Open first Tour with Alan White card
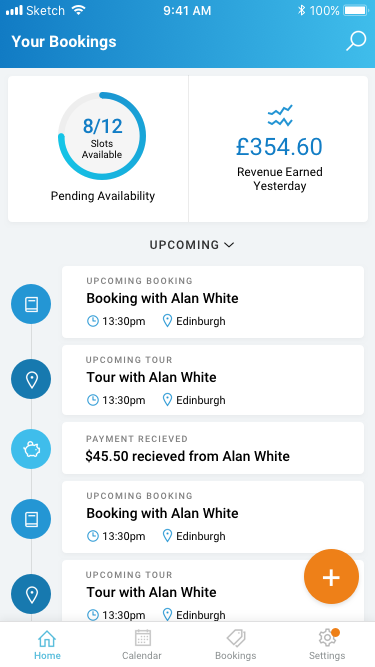The width and height of the screenshot is (375, 667). 213,380
